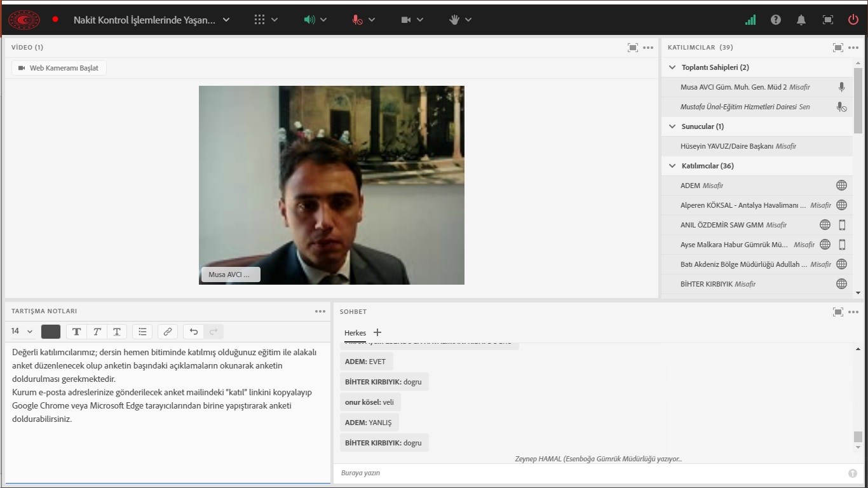Open the notifications bell

(x=801, y=20)
